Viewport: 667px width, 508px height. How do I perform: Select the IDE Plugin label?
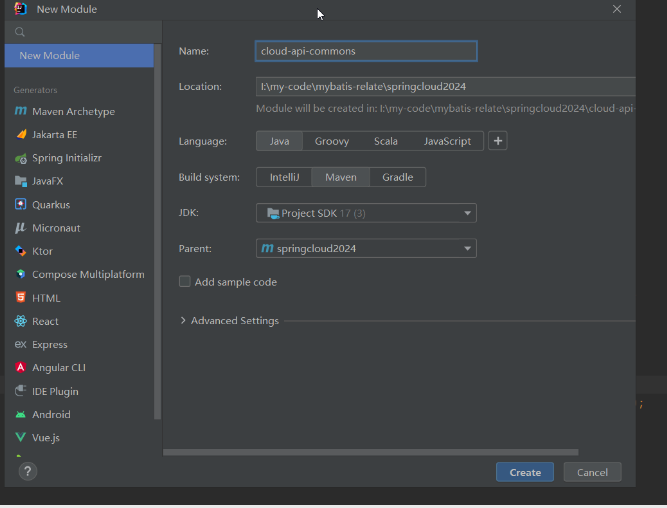point(55,391)
